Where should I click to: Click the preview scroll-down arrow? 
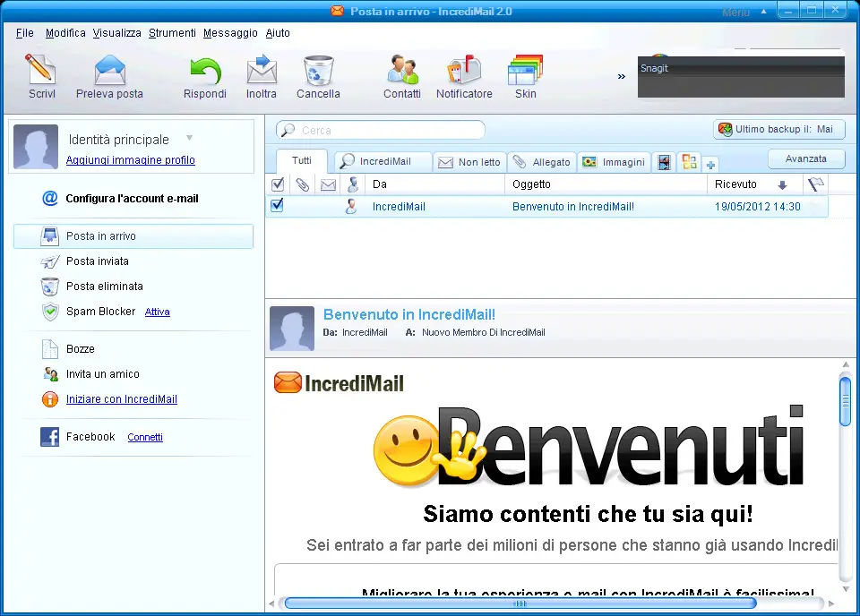tap(846, 589)
